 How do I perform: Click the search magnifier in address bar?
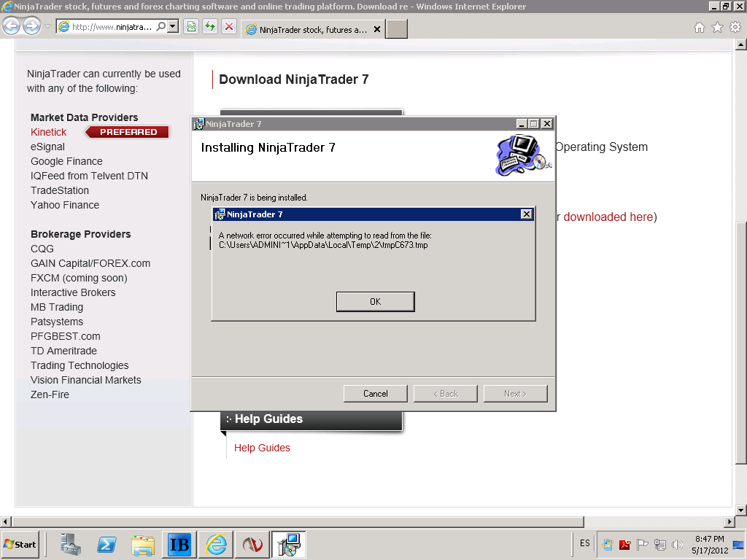[x=161, y=27]
